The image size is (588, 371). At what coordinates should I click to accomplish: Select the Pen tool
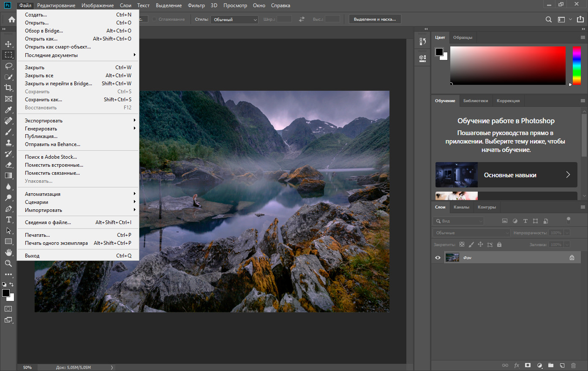pos(8,209)
